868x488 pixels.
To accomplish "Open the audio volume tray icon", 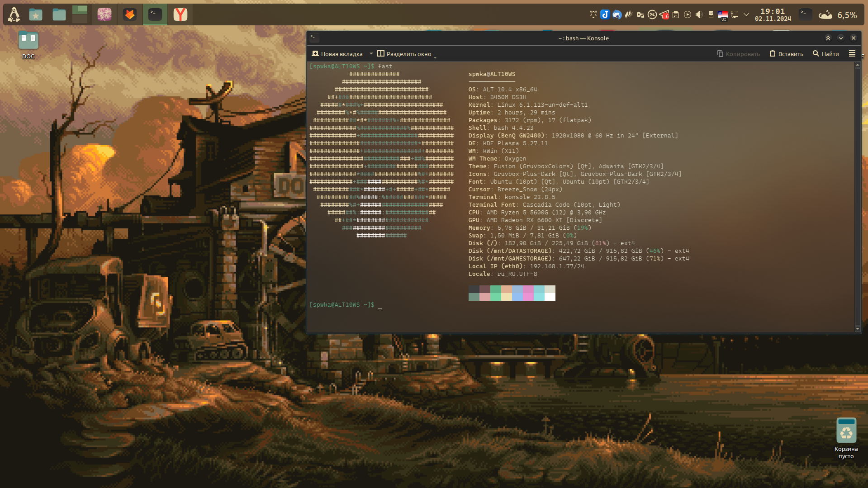I will tap(699, 14).
